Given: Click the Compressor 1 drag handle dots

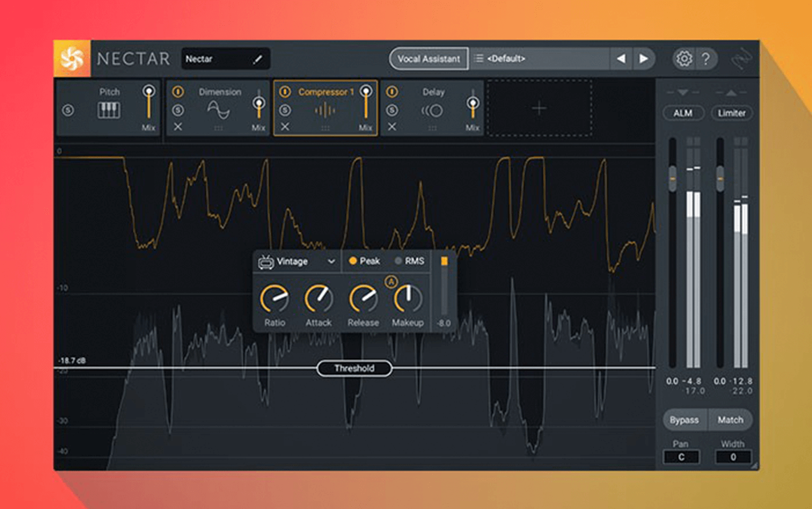Looking at the screenshot, I should [x=325, y=128].
